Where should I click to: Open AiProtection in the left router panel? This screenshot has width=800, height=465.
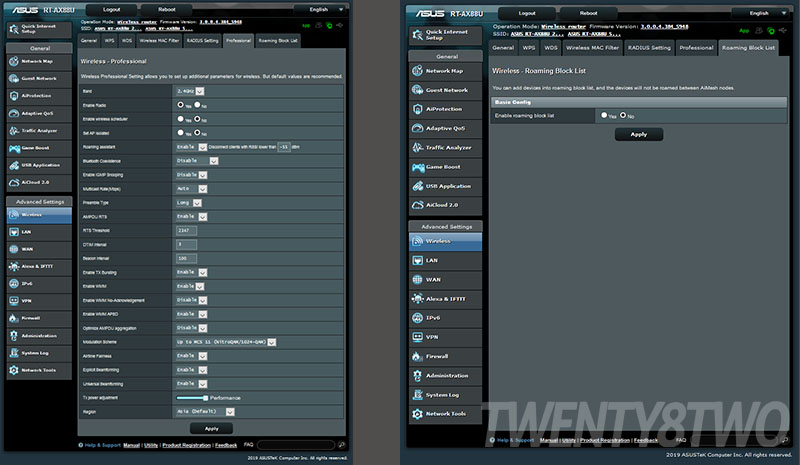pyautogui.click(x=39, y=96)
